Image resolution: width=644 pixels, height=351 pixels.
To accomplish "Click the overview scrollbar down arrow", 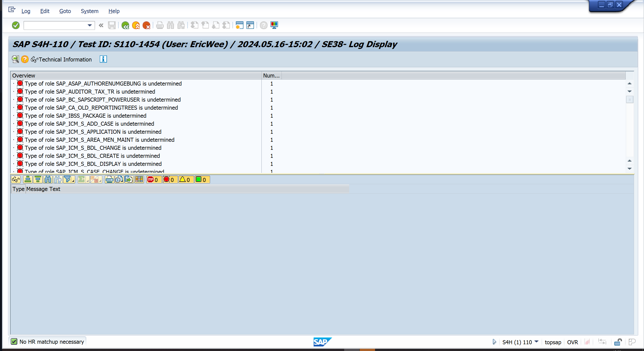I will tap(629, 168).
